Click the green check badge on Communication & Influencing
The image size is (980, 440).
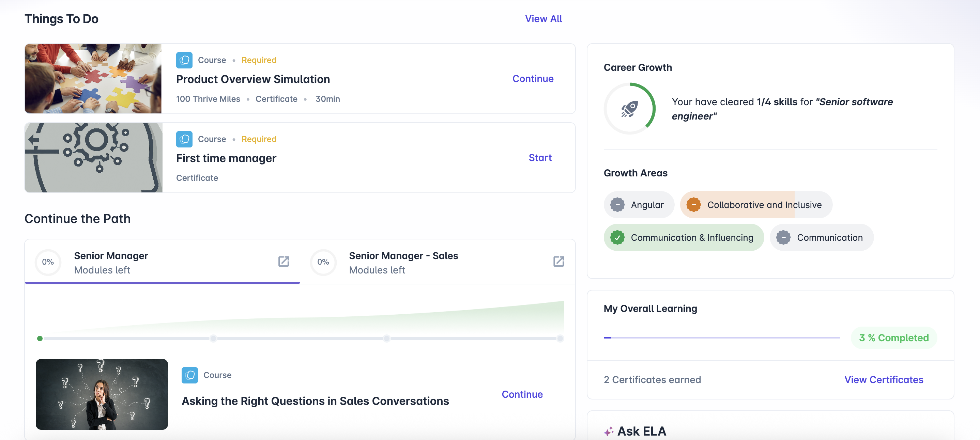(x=617, y=238)
